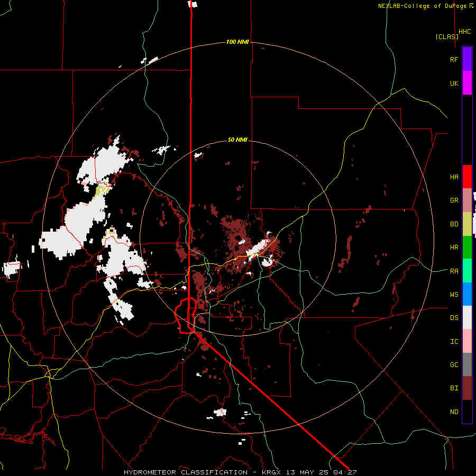
Task: Click the IC legend label
Action: tap(454, 342)
